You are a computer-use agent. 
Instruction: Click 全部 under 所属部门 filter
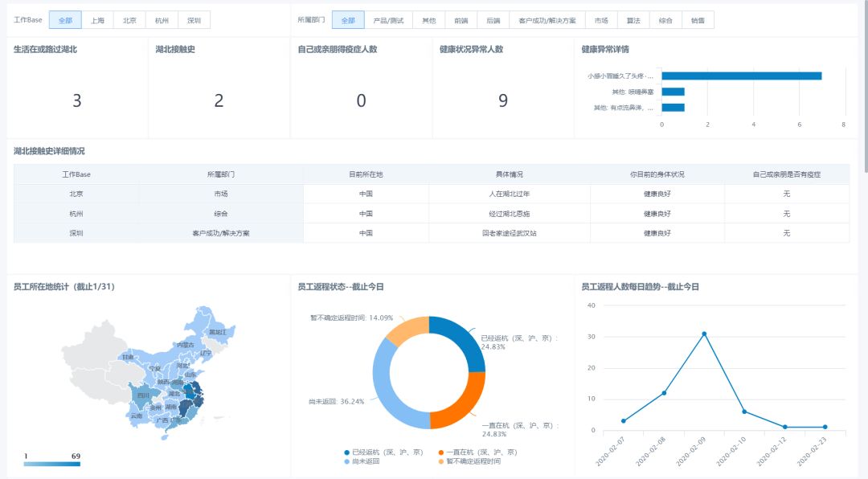coord(348,20)
